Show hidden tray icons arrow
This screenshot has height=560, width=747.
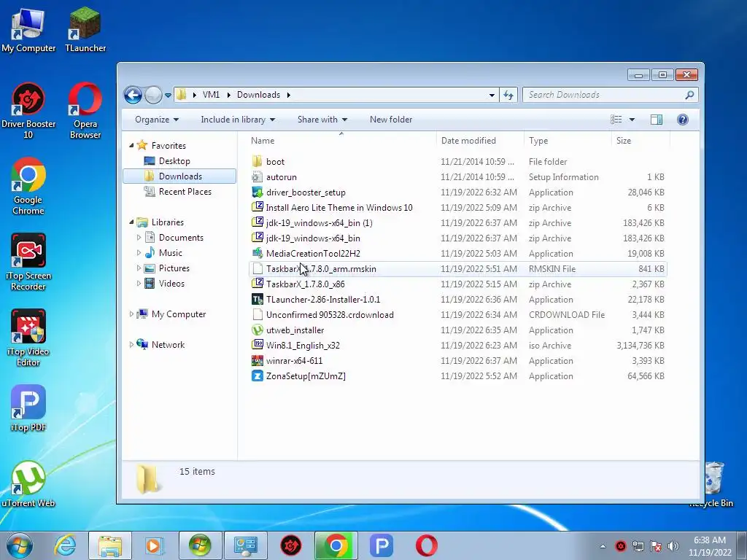[603, 546]
